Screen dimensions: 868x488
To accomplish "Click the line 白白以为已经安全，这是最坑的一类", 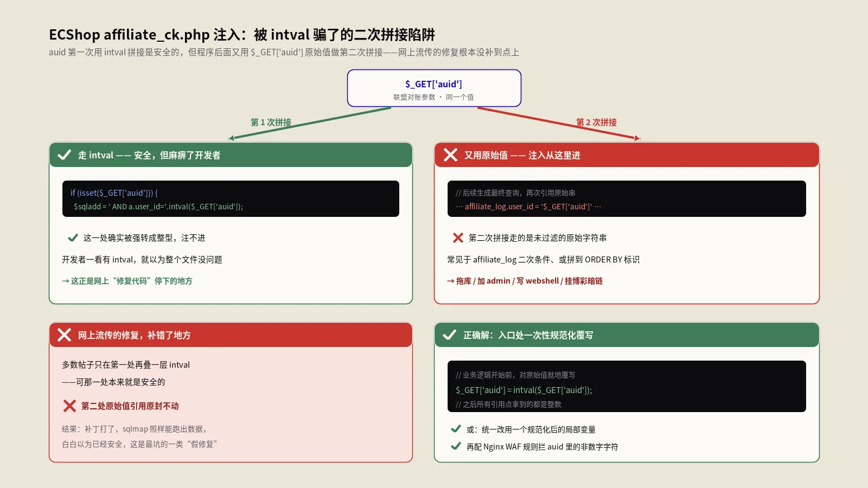I will (x=139, y=444).
